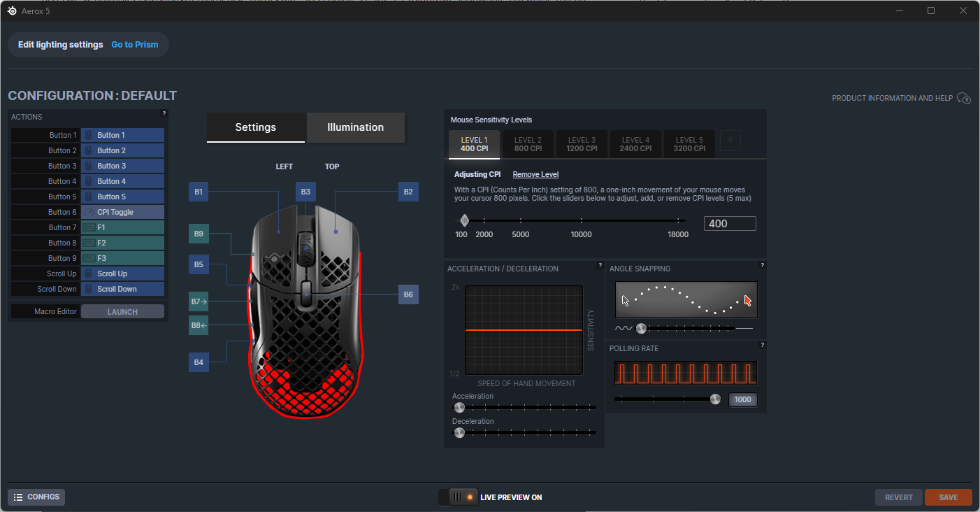Screen dimensions: 980x512
Task: Open help for Acceleration / Deceleration
Action: point(600,265)
